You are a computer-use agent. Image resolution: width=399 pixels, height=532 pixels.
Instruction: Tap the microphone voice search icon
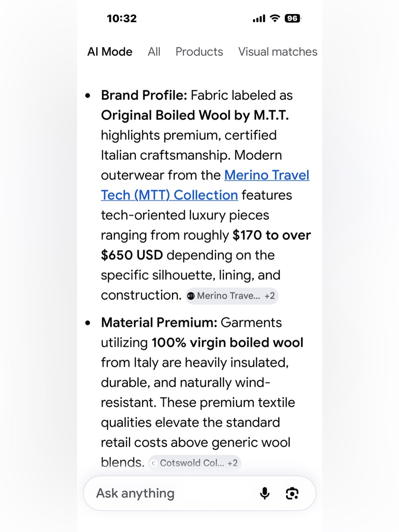click(265, 493)
